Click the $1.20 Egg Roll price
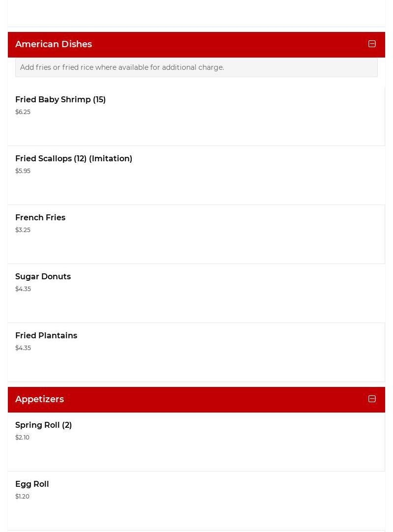The image size is (393, 532). click(x=22, y=497)
